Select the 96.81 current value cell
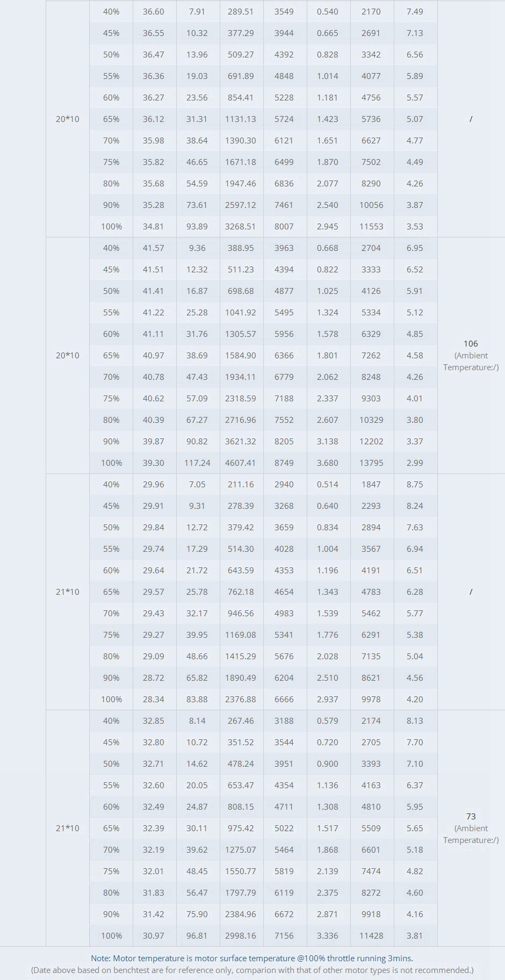This screenshot has width=505, height=980. (197, 935)
